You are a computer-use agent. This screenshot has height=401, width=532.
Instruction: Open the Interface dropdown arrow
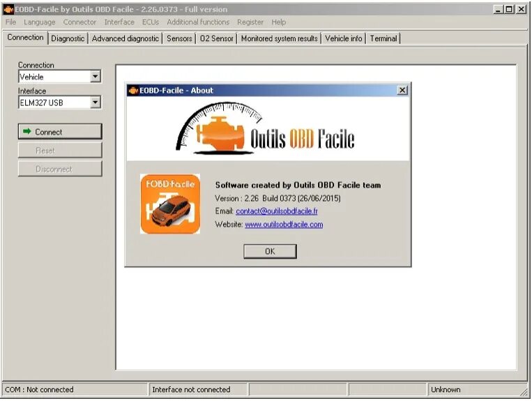pyautogui.click(x=96, y=102)
